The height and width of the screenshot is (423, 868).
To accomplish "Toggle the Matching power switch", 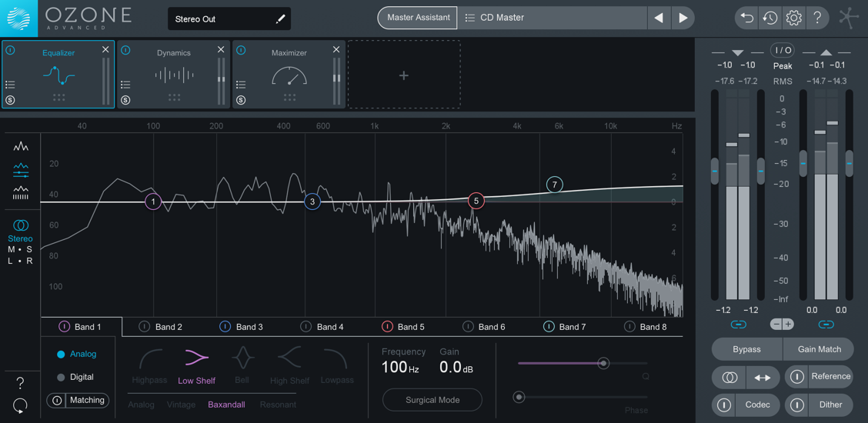I will pos(56,401).
